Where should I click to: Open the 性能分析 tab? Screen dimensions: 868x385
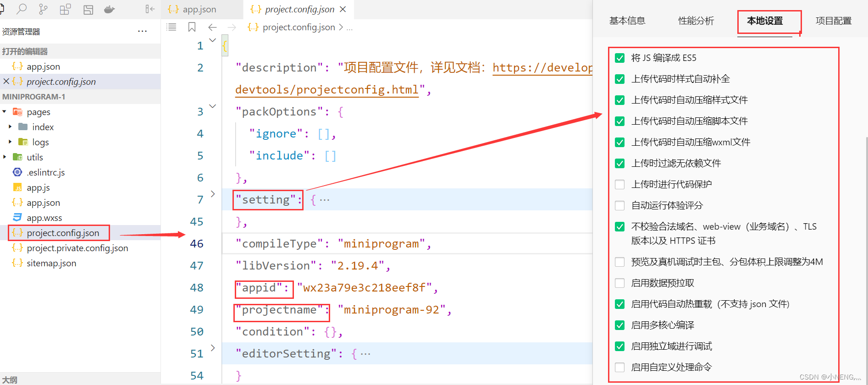[x=696, y=21]
